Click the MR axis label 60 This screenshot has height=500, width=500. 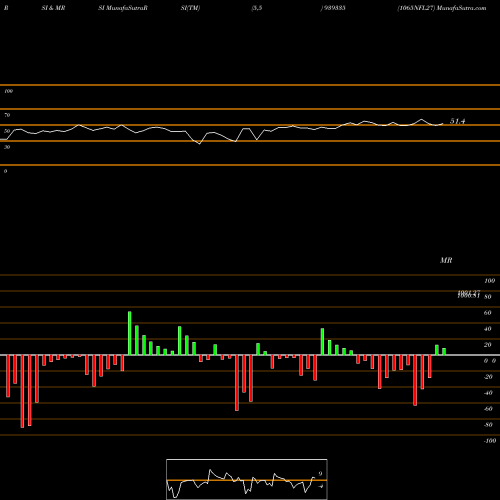click(488, 313)
